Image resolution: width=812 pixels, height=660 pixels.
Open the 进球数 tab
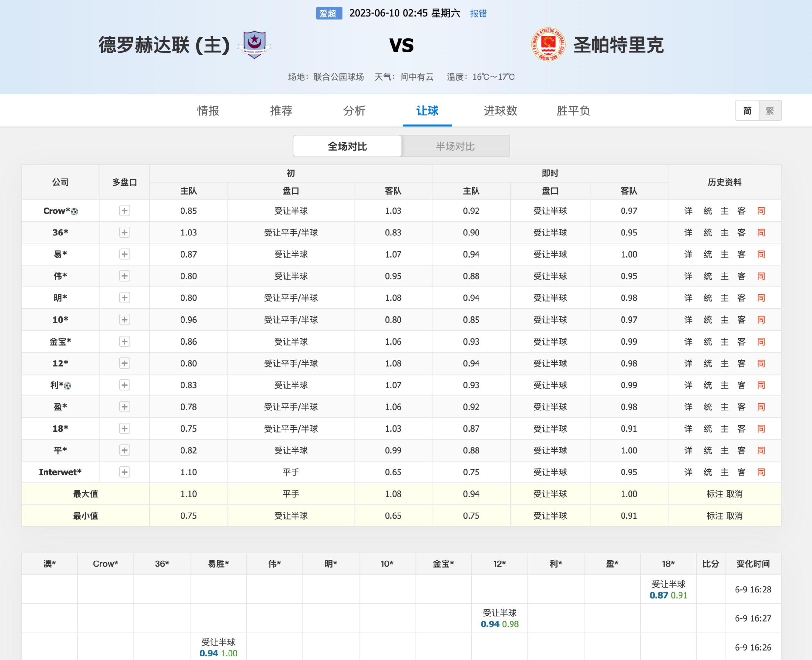[x=500, y=111]
